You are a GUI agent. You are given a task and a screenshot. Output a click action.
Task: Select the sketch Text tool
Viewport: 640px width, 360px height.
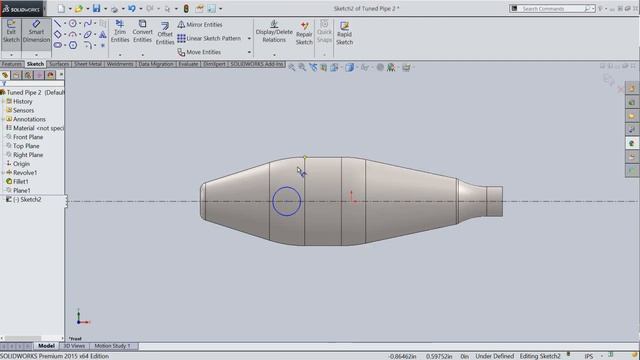[103, 35]
